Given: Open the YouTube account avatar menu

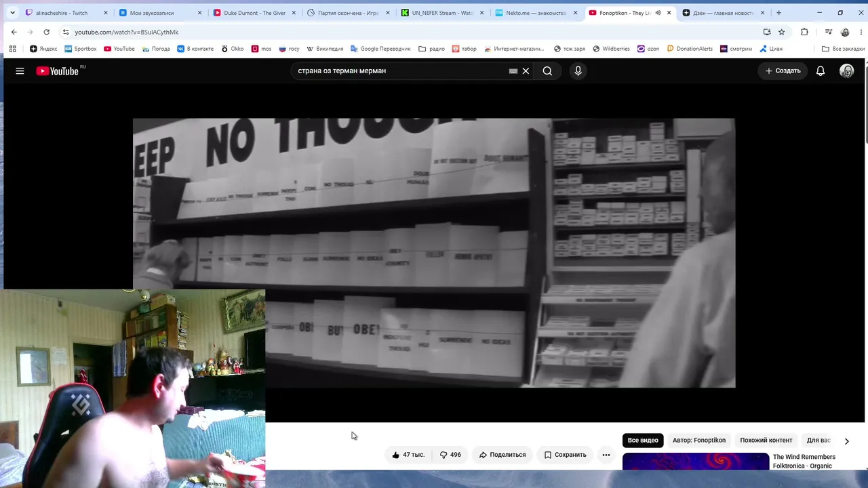Looking at the screenshot, I should click(x=846, y=70).
